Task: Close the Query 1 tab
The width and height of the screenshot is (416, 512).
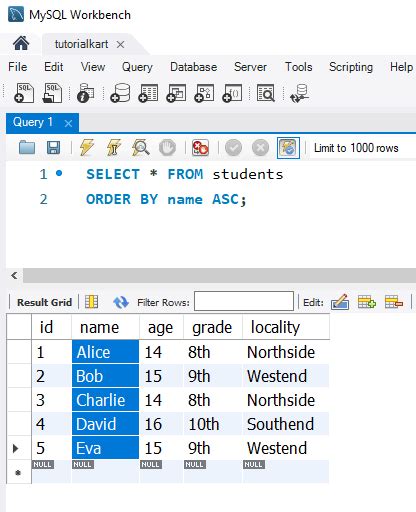Action: click(x=68, y=123)
